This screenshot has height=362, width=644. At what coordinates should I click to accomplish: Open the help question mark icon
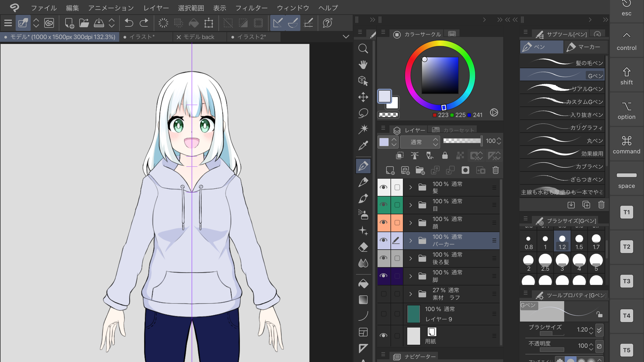[x=327, y=23]
